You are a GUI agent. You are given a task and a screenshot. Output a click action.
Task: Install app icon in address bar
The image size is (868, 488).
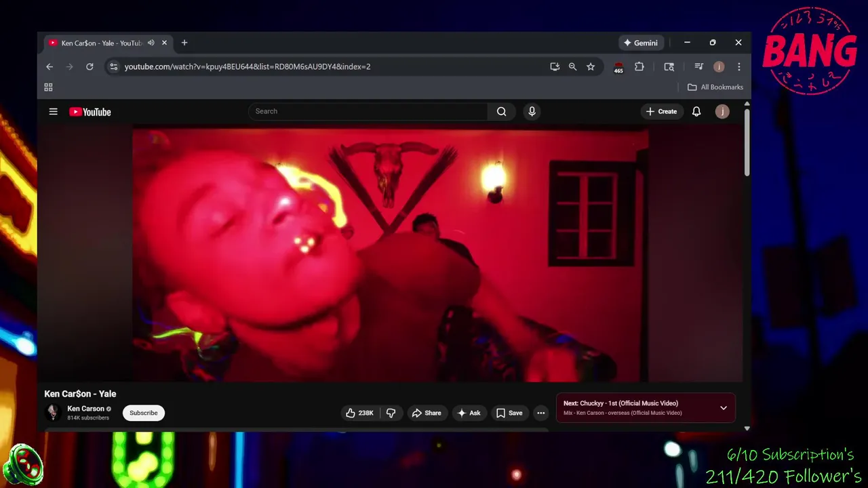pos(555,66)
